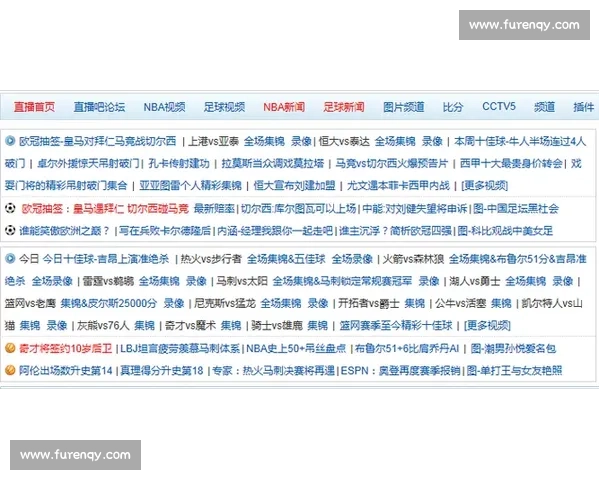Image resolution: width=600 pixels, height=480 pixels.
Task: Open 图-科比观战中美女足 link
Action: point(505,231)
